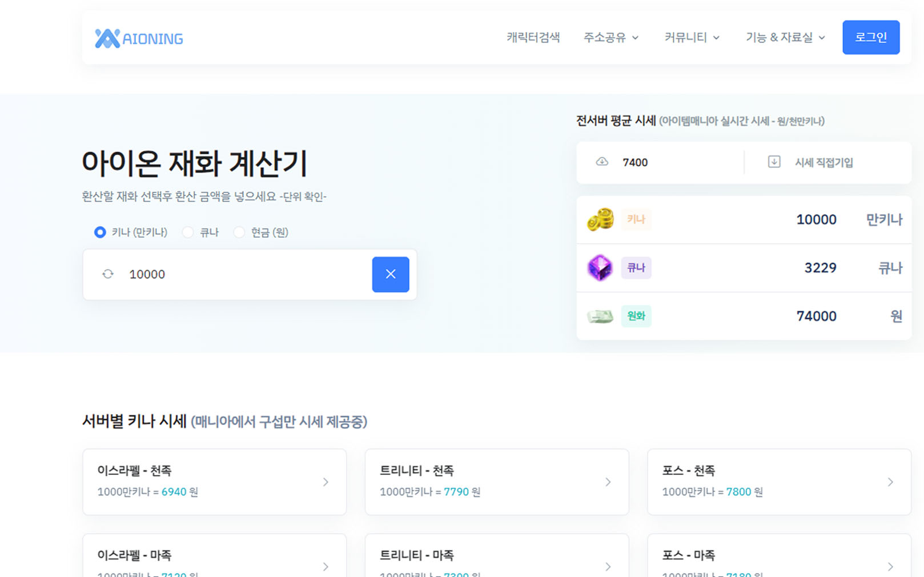Open the 이스라펠 - 천족 server card
The image size is (924, 577).
click(x=214, y=482)
